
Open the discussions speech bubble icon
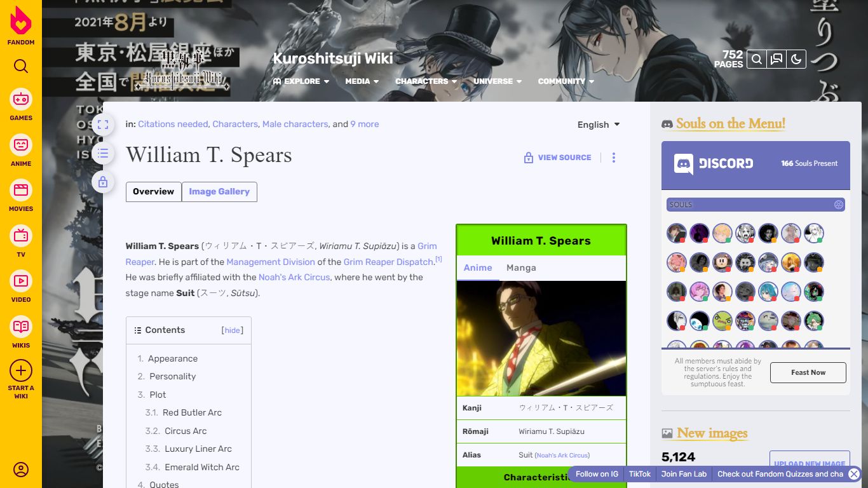pyautogui.click(x=776, y=59)
